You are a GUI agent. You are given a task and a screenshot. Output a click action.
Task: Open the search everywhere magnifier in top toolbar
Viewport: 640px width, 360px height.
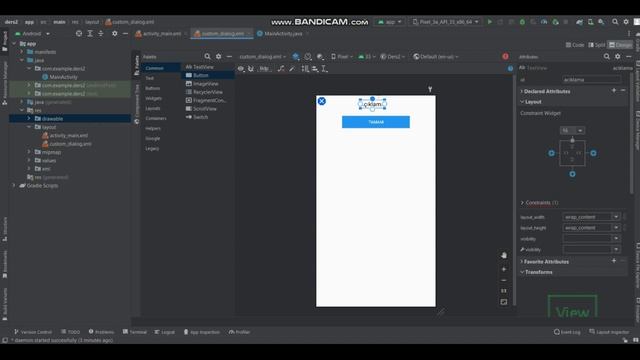pos(615,22)
